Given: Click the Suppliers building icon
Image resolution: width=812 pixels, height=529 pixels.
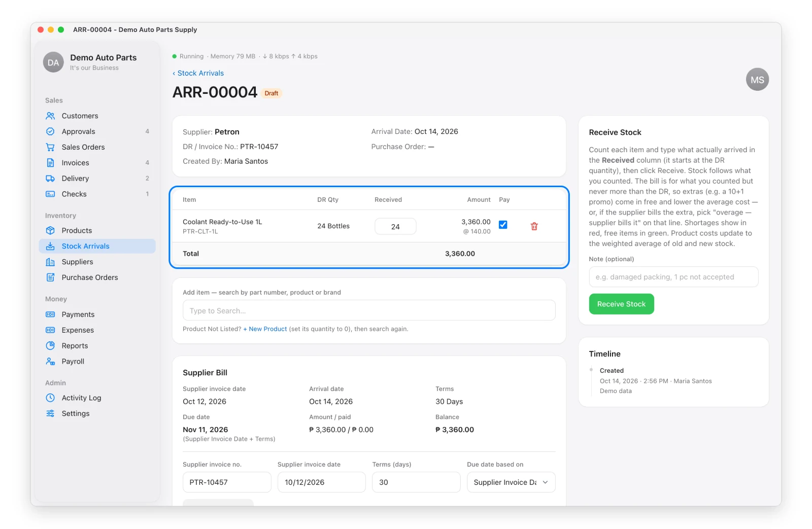Looking at the screenshot, I should pyautogui.click(x=50, y=262).
